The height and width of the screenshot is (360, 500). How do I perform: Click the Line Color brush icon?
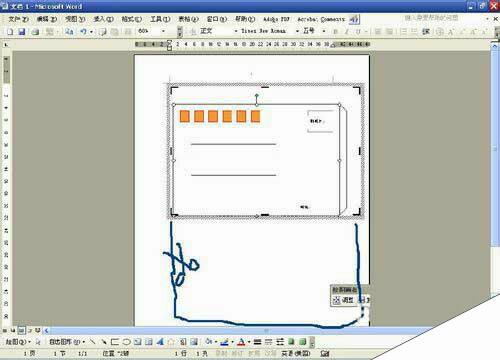coord(225,342)
